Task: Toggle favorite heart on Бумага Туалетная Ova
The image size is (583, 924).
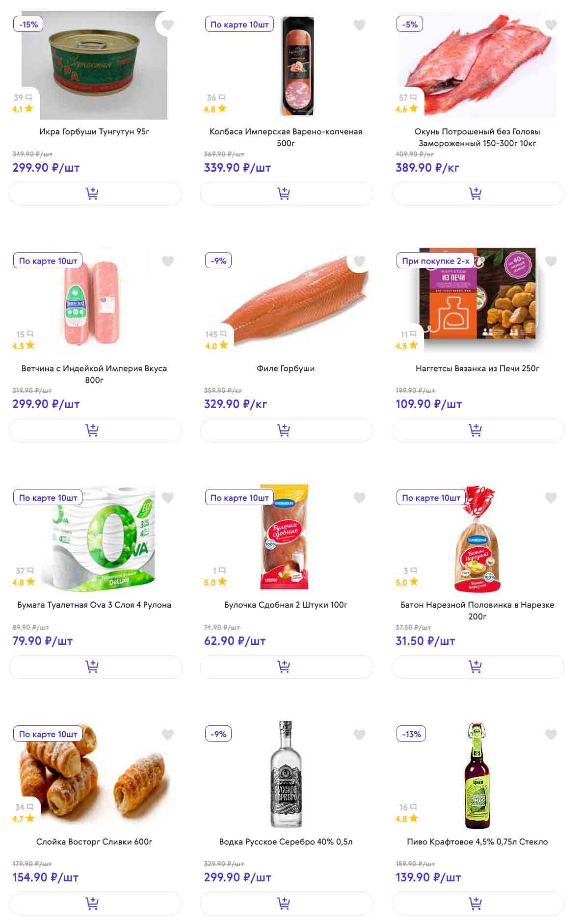Action: coord(168,498)
